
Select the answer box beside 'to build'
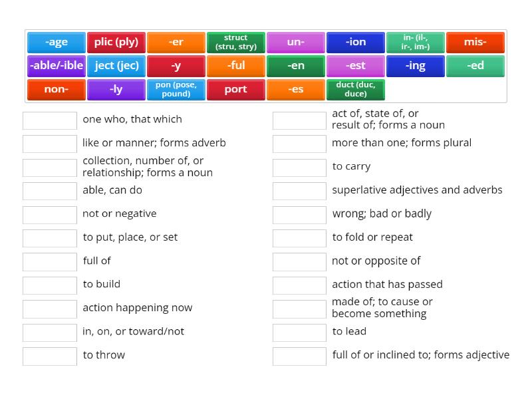50,285
